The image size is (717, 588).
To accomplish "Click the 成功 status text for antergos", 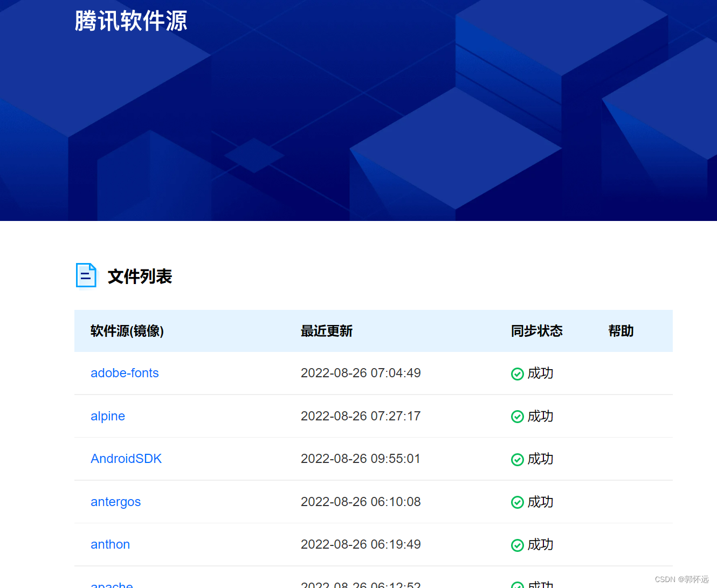I will (x=540, y=502).
